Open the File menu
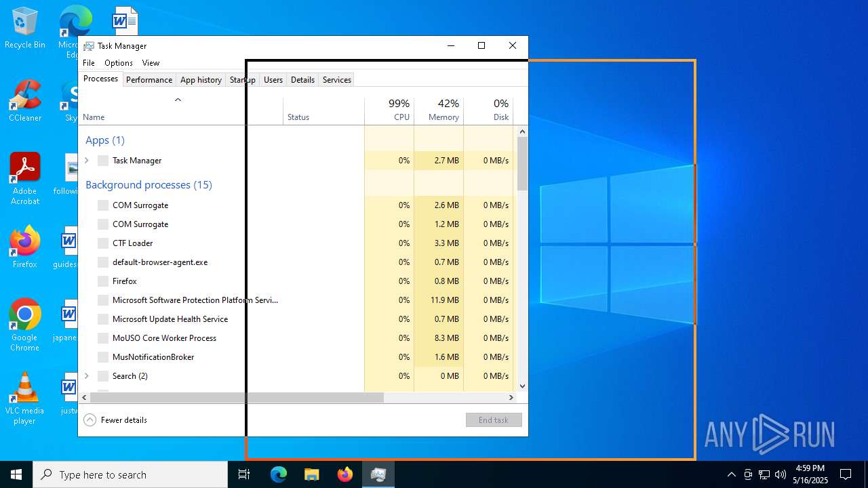This screenshot has height=488, width=868. [x=89, y=63]
